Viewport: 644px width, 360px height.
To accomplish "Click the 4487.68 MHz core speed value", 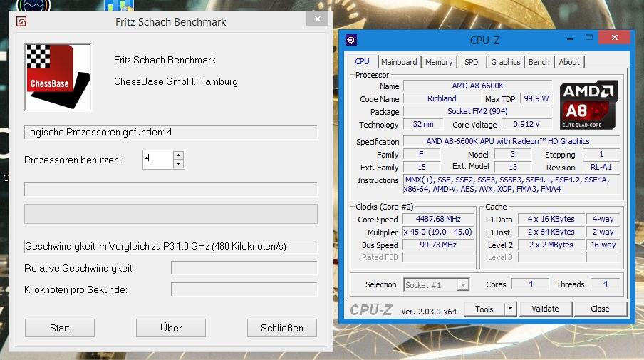I will tap(438, 219).
